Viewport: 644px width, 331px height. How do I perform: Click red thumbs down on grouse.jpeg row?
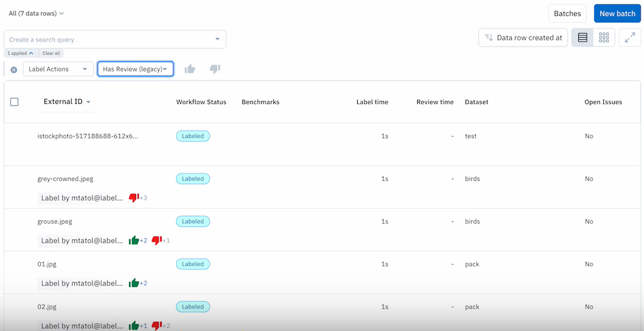[x=157, y=240]
